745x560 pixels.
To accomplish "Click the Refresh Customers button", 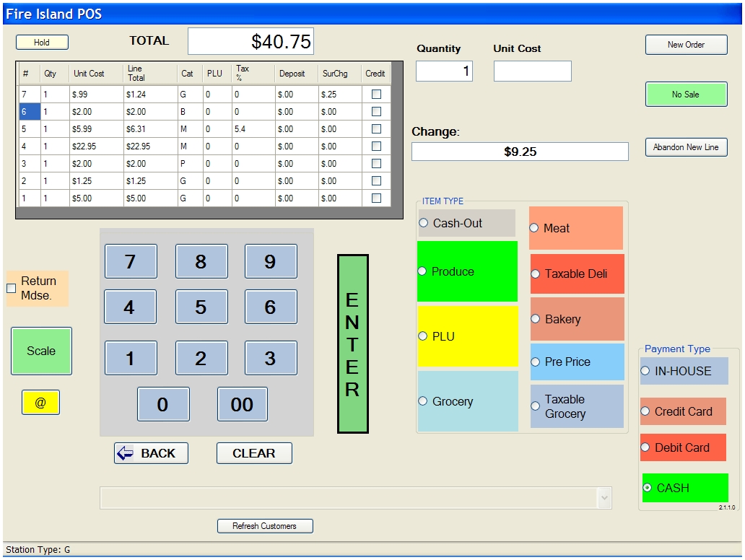I will (x=265, y=526).
